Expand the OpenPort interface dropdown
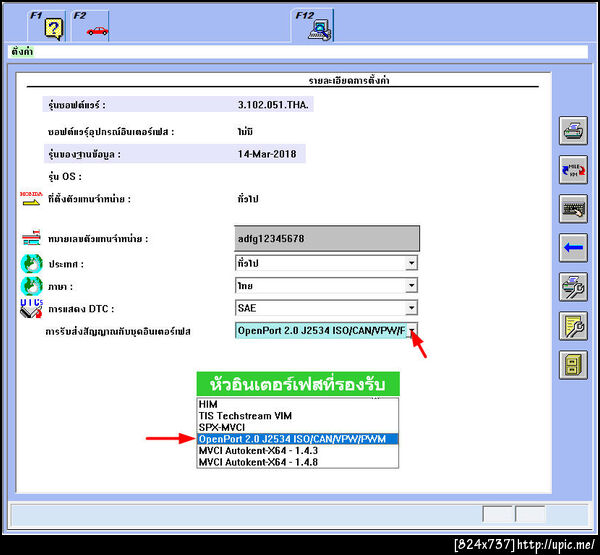Screen dimensions: 600x555 click(411, 330)
